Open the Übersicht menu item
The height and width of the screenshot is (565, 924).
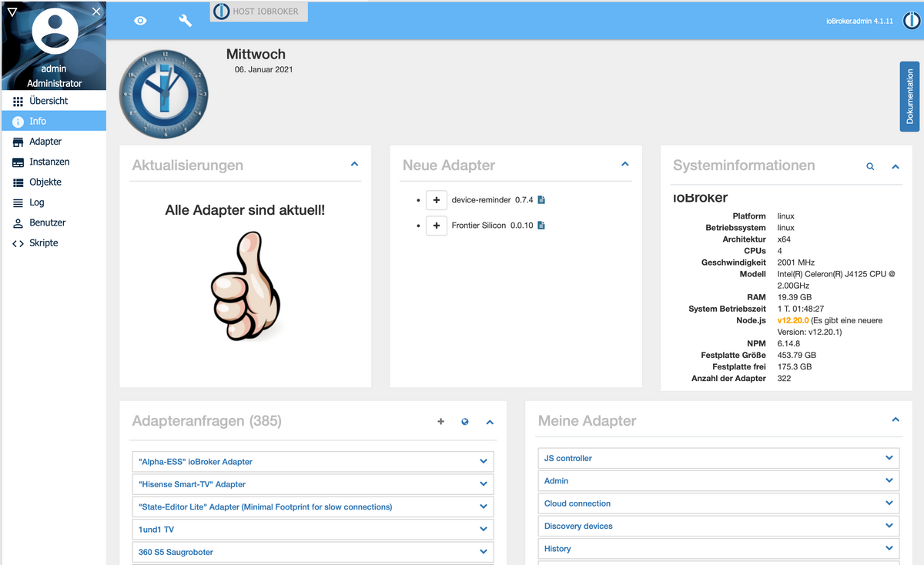click(54, 101)
